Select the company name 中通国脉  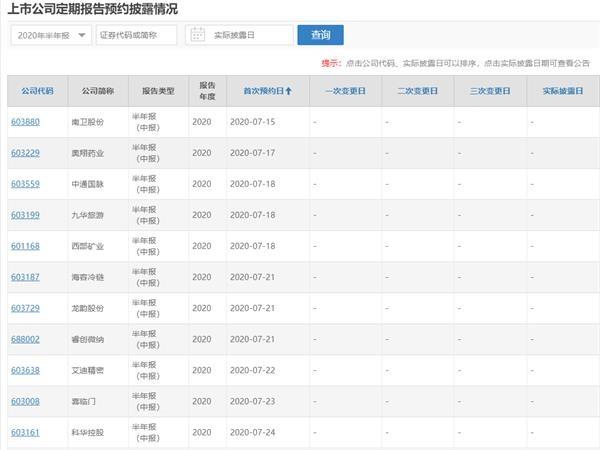[88, 184]
